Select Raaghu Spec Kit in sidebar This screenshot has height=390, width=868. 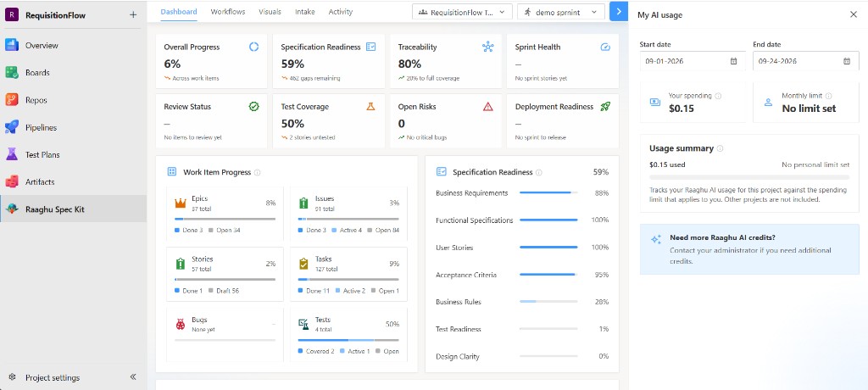click(73, 209)
